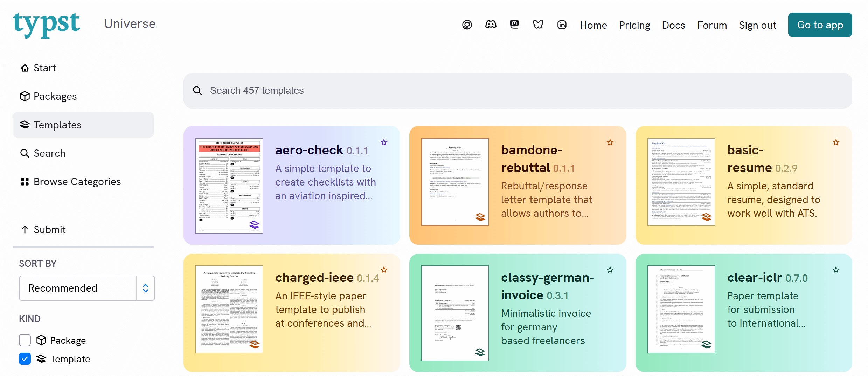868x376 pixels.
Task: Uncheck the Template kind checkbox
Action: tap(25, 359)
